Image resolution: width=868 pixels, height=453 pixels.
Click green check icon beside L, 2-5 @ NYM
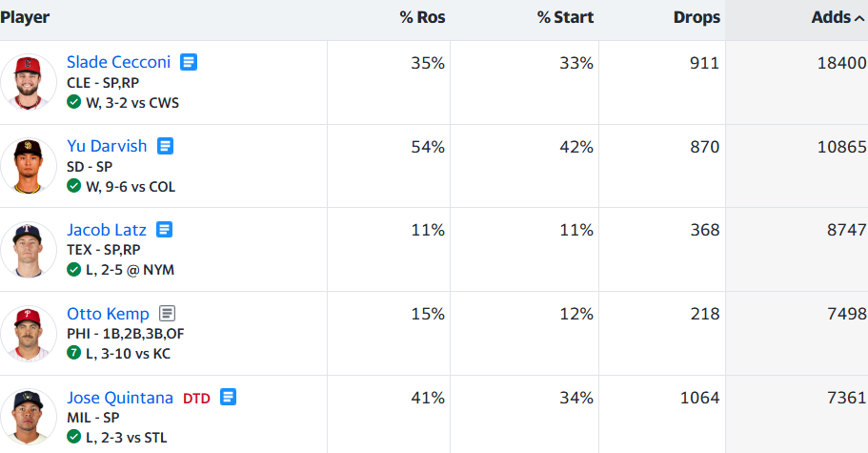(73, 269)
